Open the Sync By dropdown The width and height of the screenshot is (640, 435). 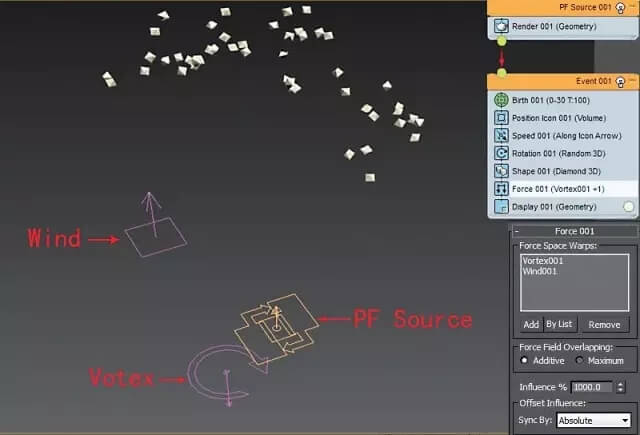[594, 421]
